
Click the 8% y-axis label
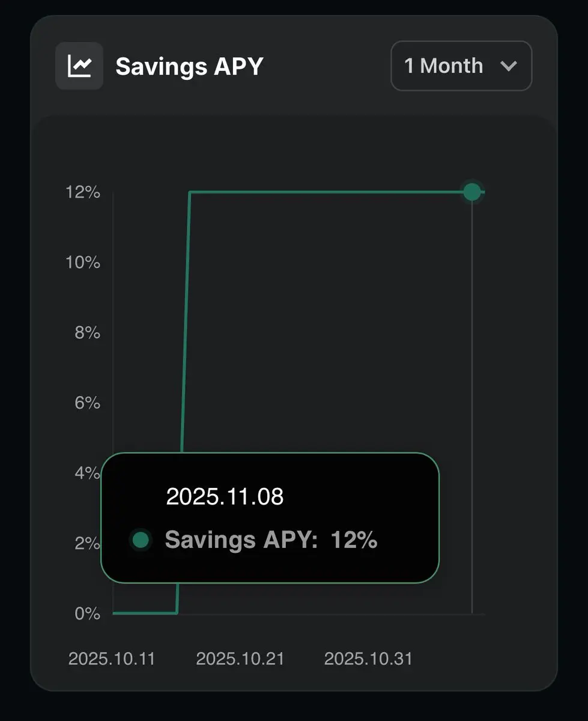(x=87, y=333)
